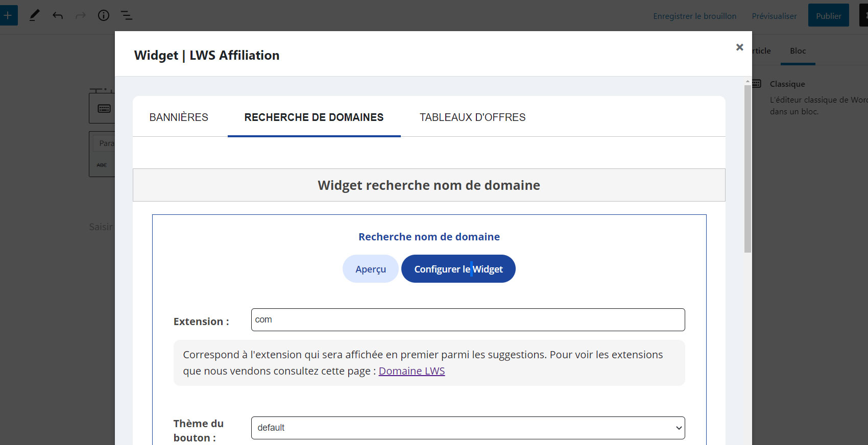Click the Classic block keyboard icon in editor

104,108
